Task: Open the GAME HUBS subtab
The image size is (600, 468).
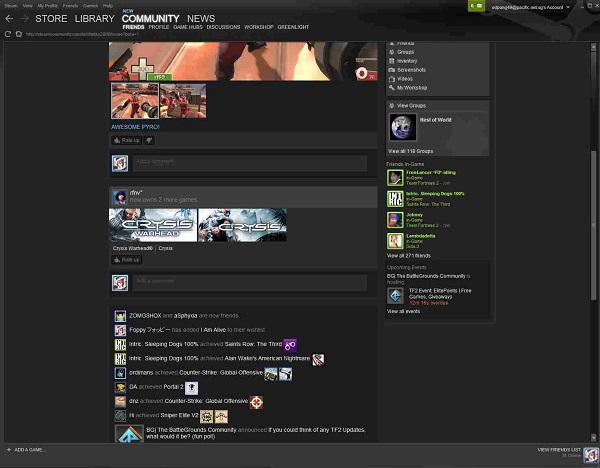Action: pyautogui.click(x=188, y=27)
